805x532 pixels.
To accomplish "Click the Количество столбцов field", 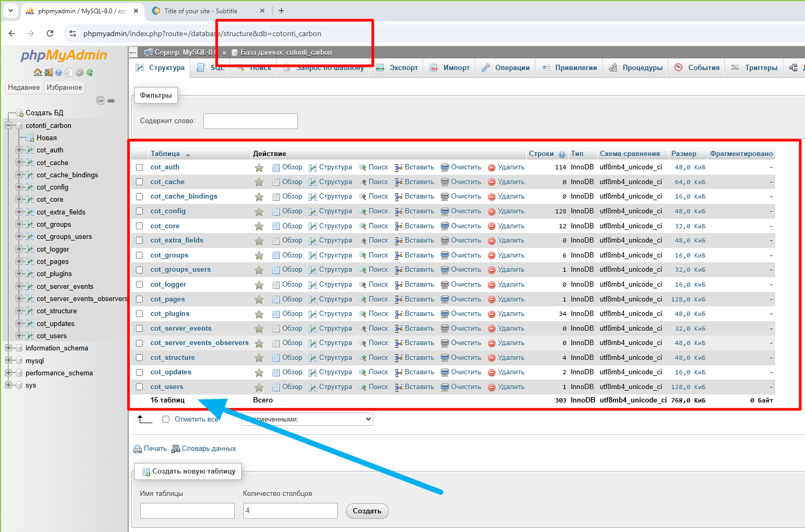I will point(290,511).
